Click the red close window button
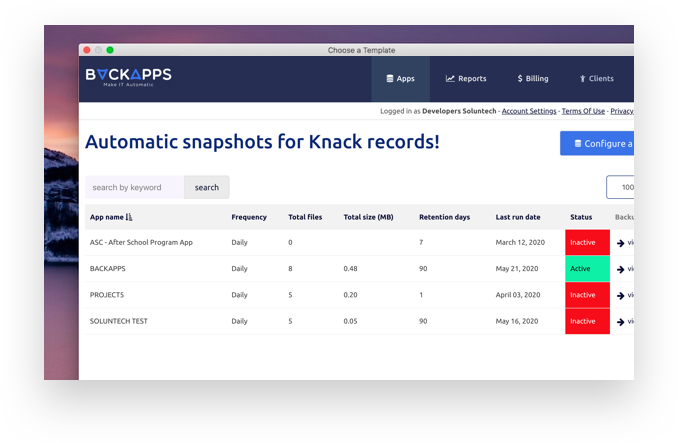 86,50
